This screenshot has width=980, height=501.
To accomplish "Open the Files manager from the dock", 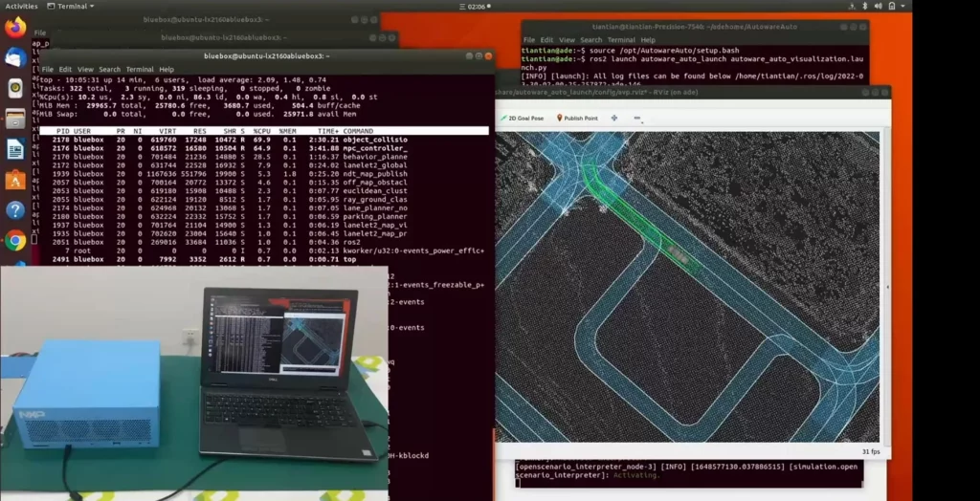I will tap(15, 119).
